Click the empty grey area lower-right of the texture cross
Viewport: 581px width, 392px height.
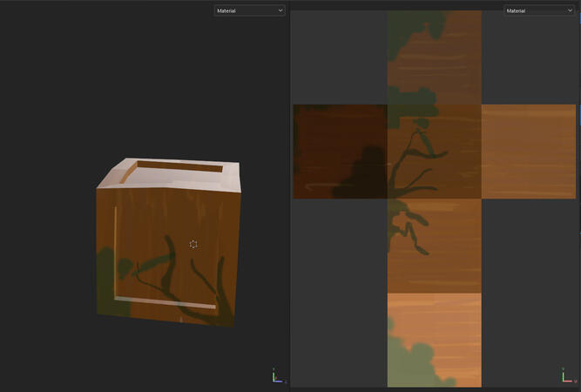528,292
